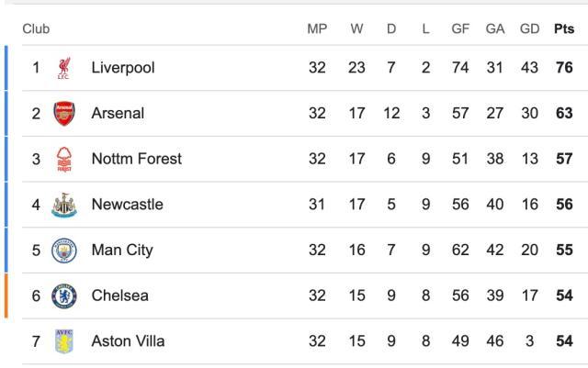Click the Club column header
The width and height of the screenshot is (588, 368).
(x=36, y=29)
